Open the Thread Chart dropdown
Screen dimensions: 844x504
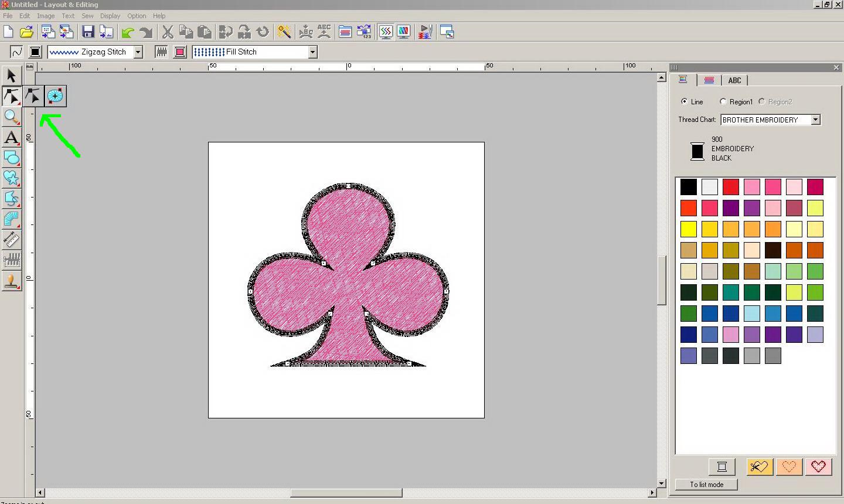(x=815, y=120)
